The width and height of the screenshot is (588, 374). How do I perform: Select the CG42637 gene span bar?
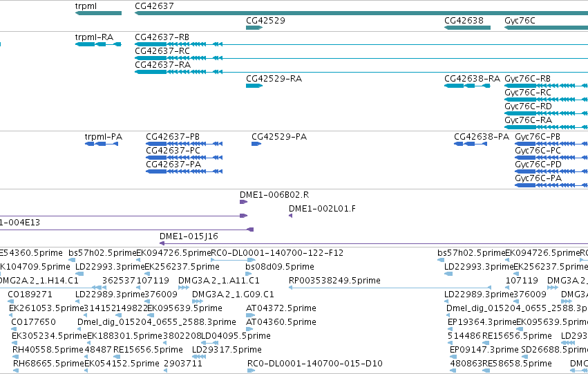[x=361, y=13]
